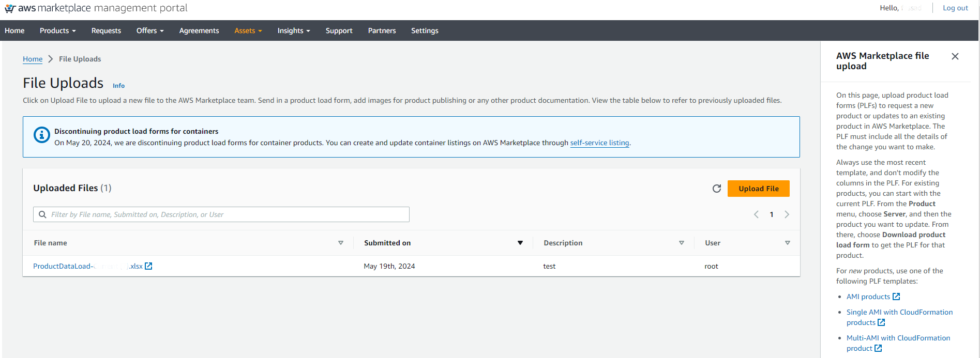Click the AWS Marketplace logo
The width and height of the screenshot is (980, 358).
[x=96, y=8]
